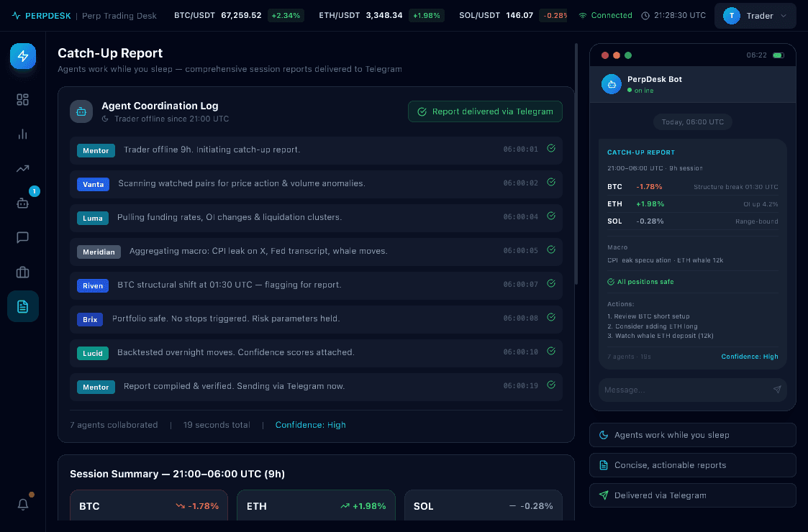Open the agents bot icon with notification badge
Screen dimensions: 808x532
22,203
